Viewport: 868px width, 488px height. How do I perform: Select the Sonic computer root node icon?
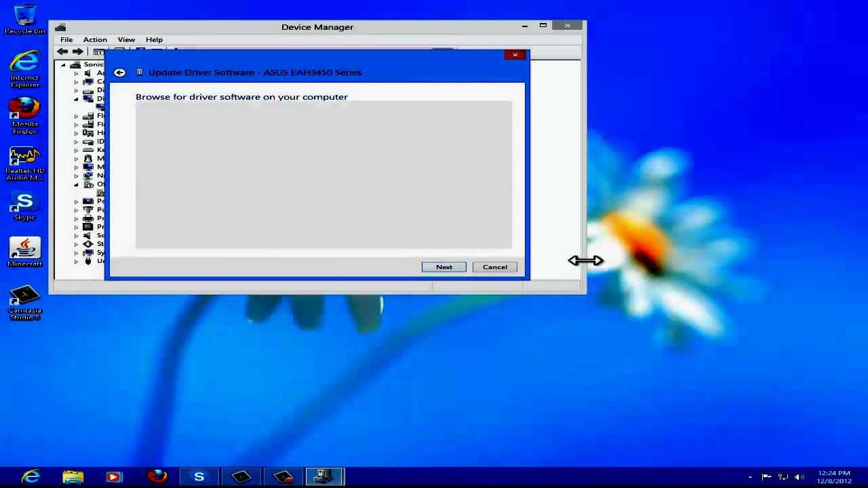75,64
